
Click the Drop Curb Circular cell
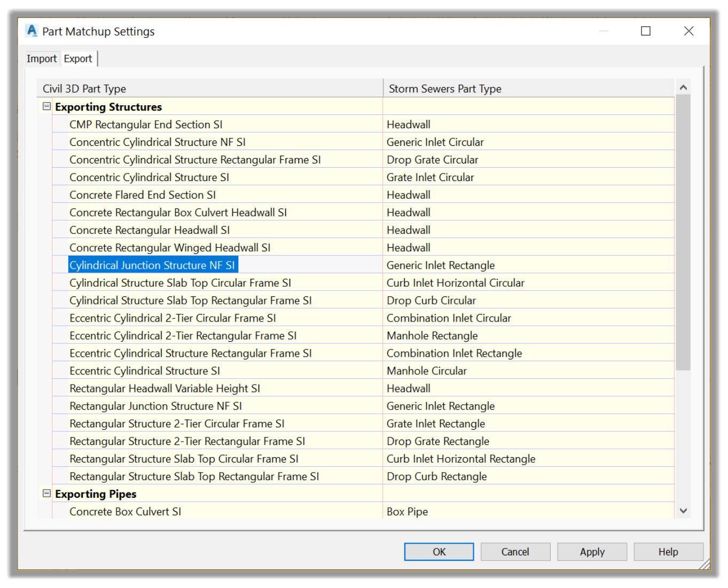coord(529,301)
